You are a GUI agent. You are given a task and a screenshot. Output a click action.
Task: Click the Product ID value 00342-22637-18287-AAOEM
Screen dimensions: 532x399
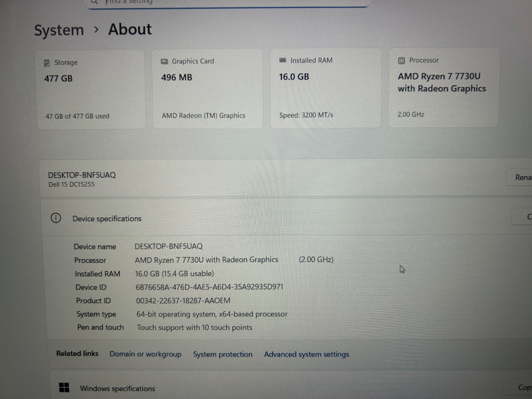[x=183, y=301]
